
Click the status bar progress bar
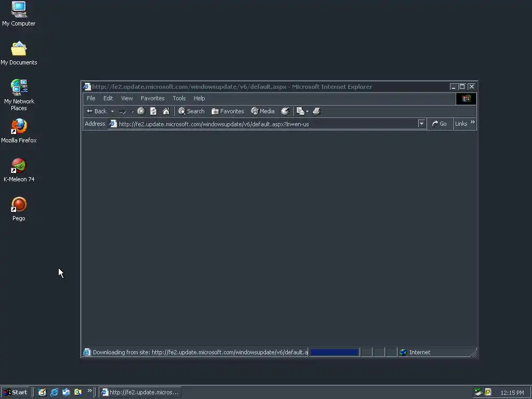coord(334,352)
